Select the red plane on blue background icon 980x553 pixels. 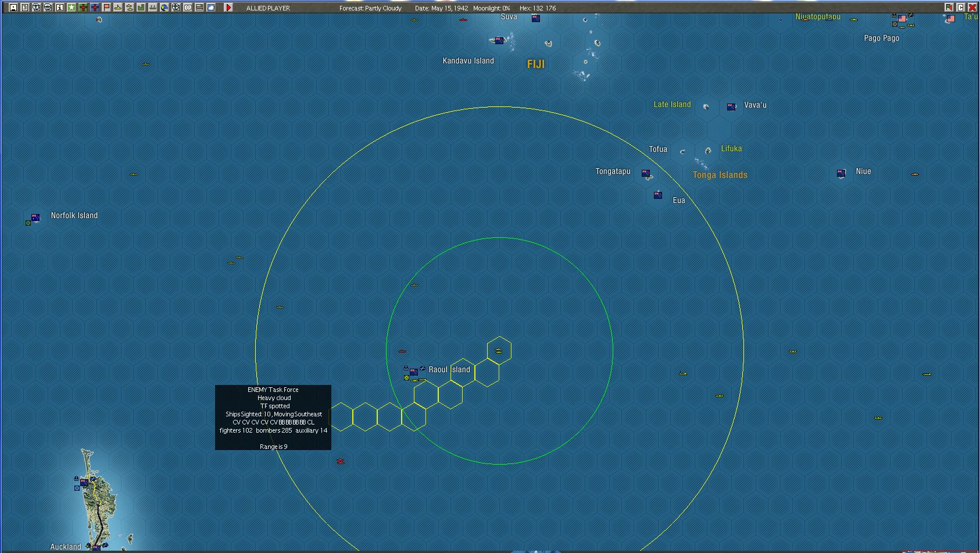coord(95,8)
